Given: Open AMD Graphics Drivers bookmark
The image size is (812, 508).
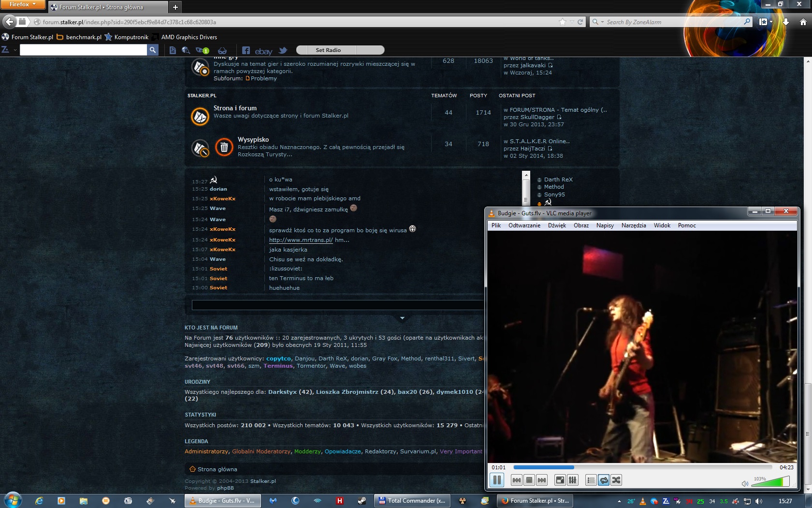Looking at the screenshot, I should click(184, 37).
